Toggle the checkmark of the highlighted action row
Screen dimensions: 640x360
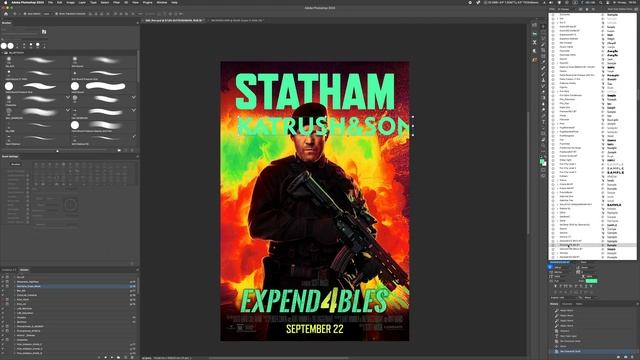[x=3, y=286]
